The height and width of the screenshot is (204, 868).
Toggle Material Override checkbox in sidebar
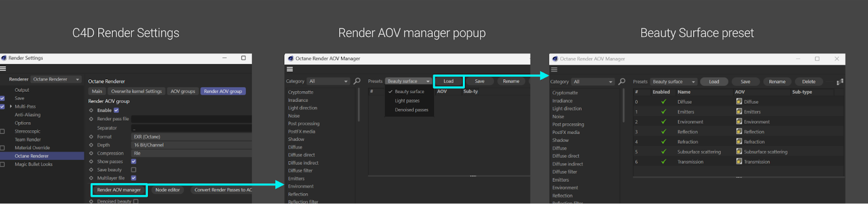(x=2, y=148)
